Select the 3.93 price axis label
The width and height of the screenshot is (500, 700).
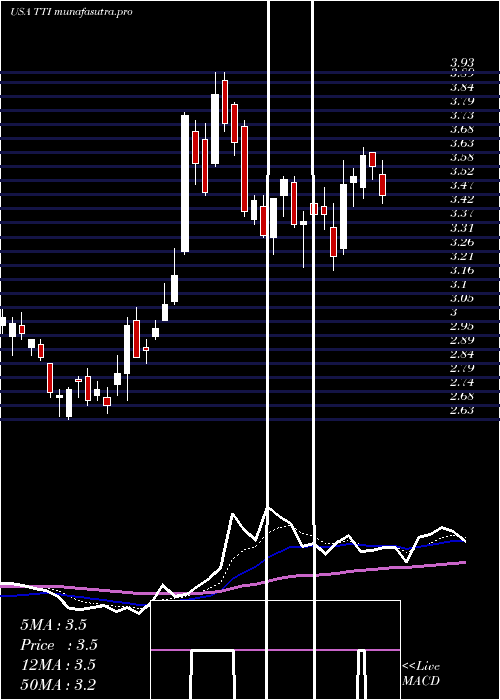pyautogui.click(x=462, y=62)
